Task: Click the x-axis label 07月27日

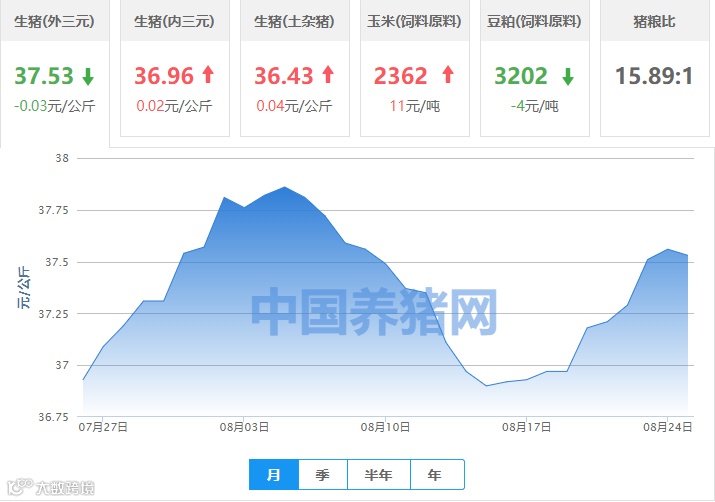Action: (103, 427)
